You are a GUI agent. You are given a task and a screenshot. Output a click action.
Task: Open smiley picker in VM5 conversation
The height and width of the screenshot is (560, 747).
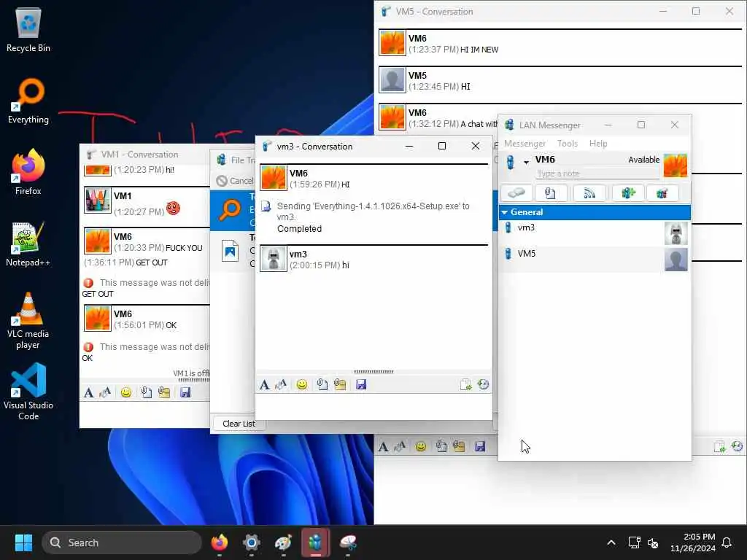[x=421, y=447]
